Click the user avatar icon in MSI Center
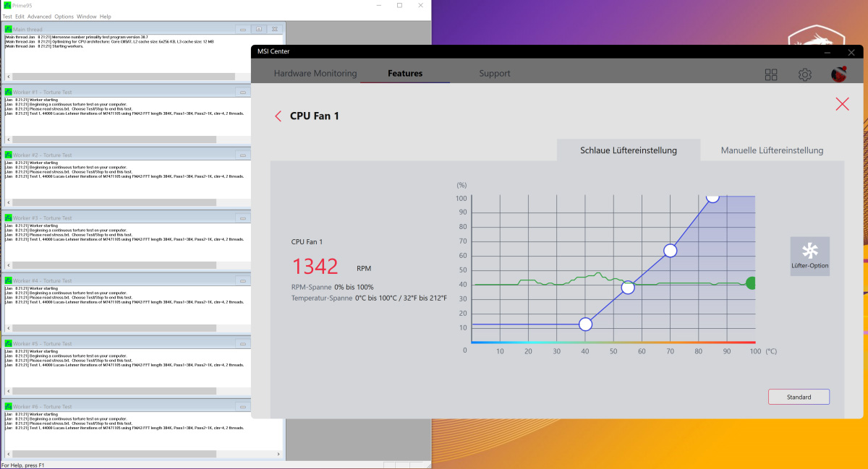Screen dimensions: 868x469 [839, 74]
